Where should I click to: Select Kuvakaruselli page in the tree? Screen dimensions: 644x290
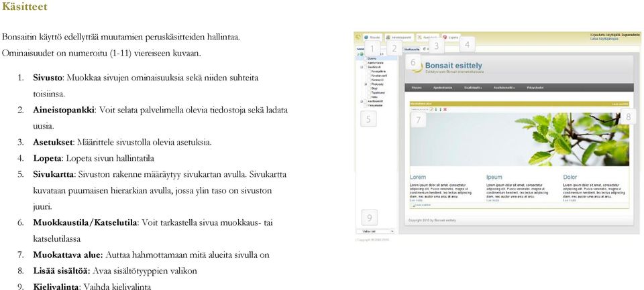pos(379,76)
